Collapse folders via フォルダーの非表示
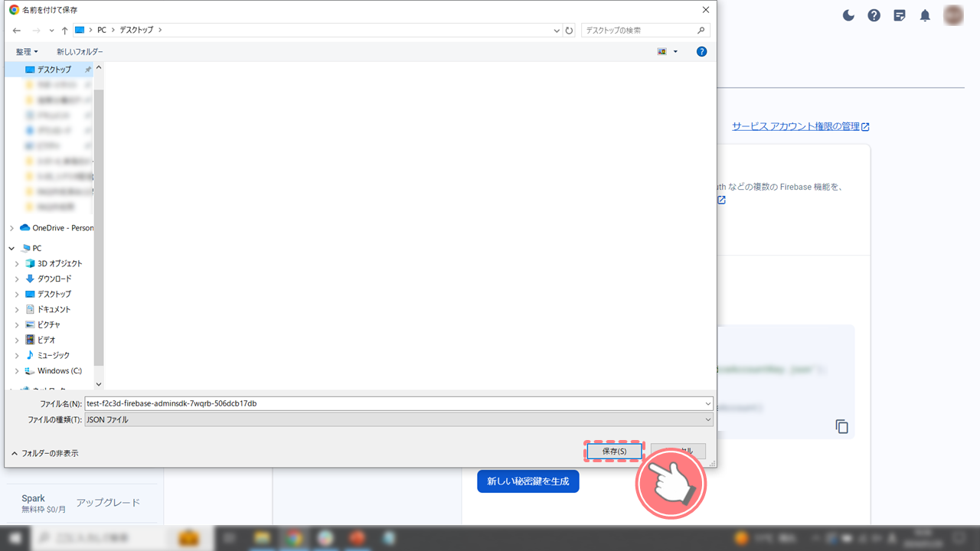980x551 pixels. pos(44,453)
